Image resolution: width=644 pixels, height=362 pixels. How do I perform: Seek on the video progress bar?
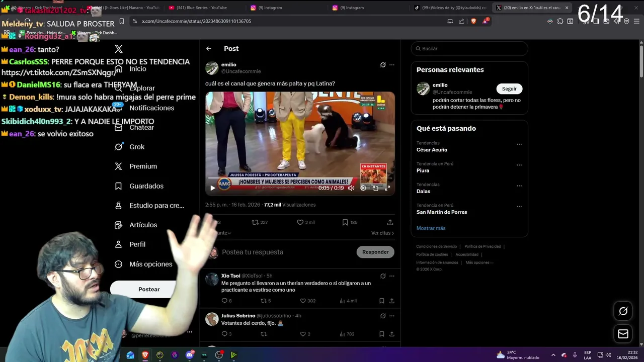[x=300, y=178]
